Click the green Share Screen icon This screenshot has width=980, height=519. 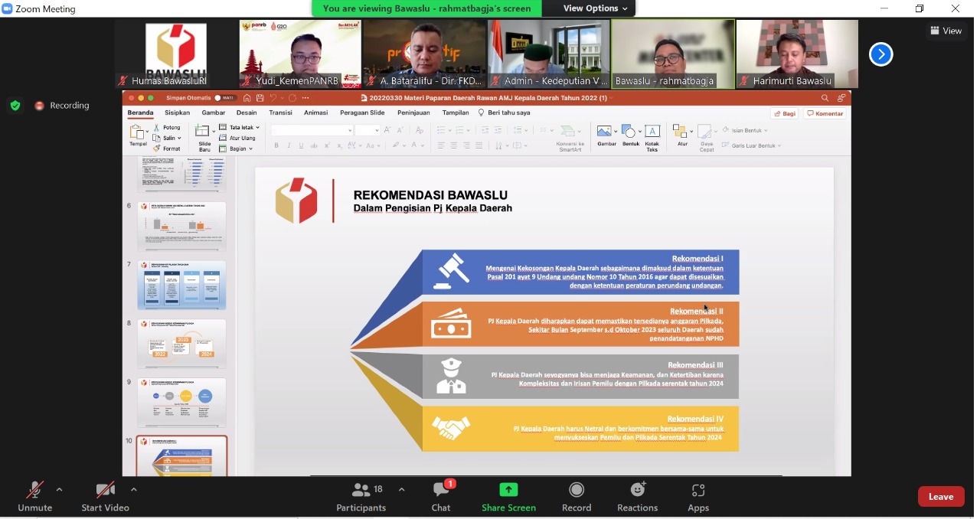pyautogui.click(x=508, y=491)
